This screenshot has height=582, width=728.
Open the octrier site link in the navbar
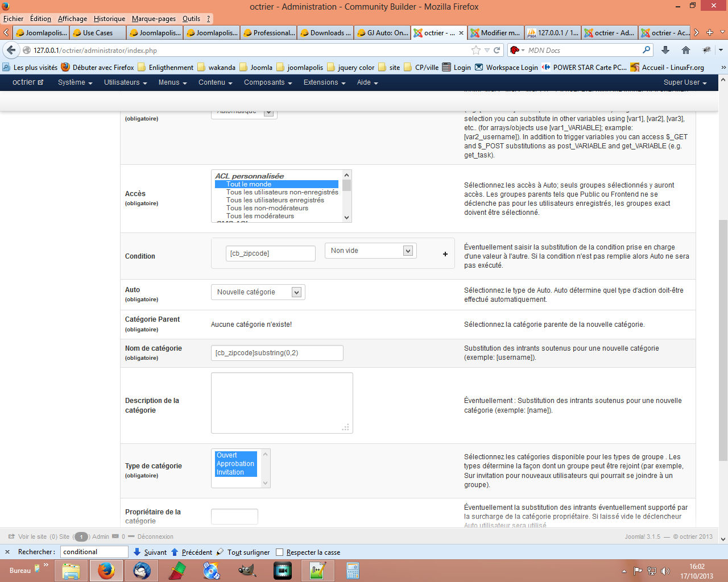[x=28, y=82]
